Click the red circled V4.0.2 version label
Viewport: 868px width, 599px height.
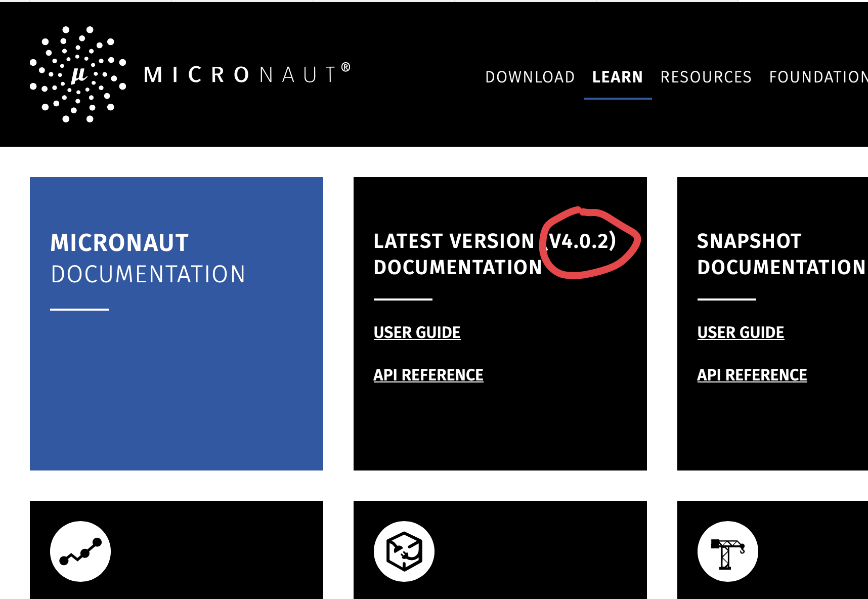pyautogui.click(x=581, y=241)
